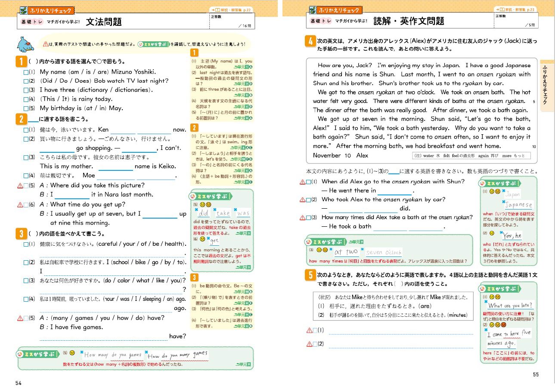
Task: Tick the checkbox for 'My birthday is (at / in) May'
Action: (25, 108)
